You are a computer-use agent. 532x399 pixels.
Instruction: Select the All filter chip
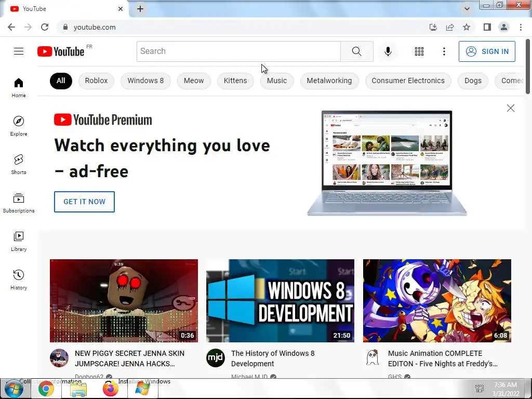coord(61,81)
